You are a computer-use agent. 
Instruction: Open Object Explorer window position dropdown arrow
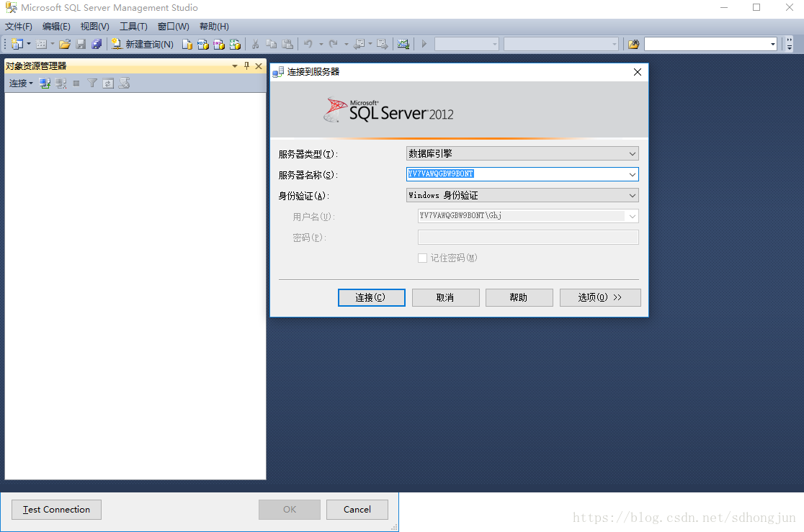pyautogui.click(x=235, y=66)
